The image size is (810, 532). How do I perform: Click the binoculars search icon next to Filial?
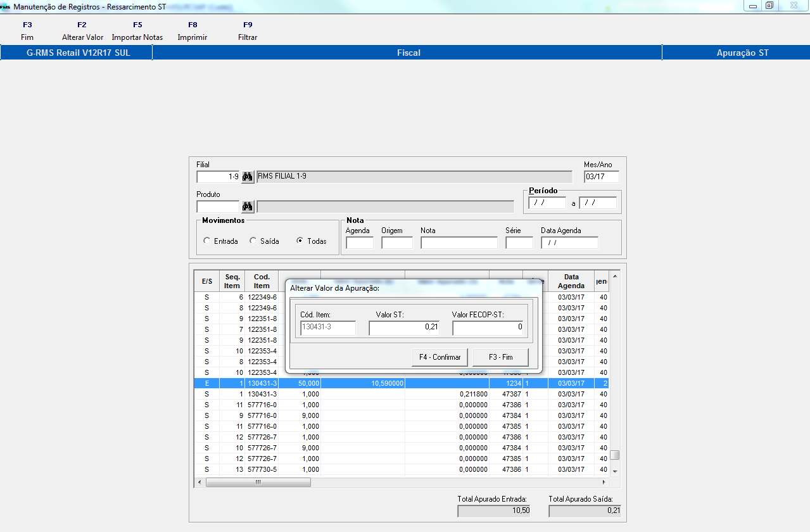[x=247, y=177]
